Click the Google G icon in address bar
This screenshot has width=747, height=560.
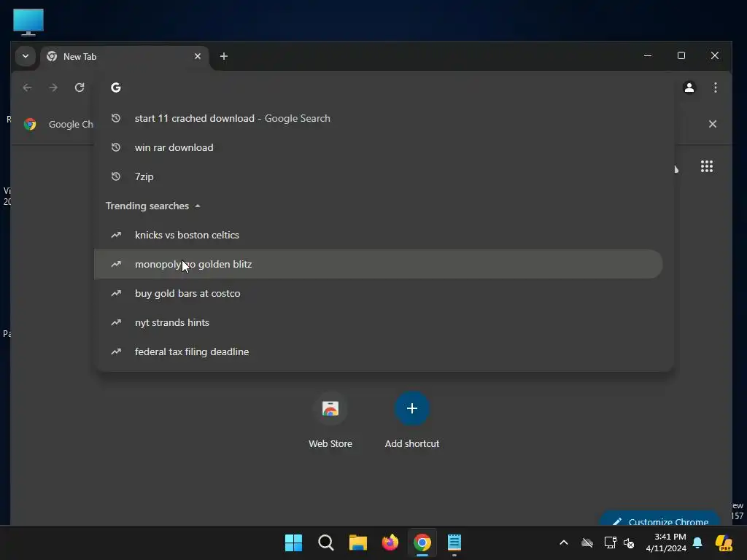tap(116, 87)
